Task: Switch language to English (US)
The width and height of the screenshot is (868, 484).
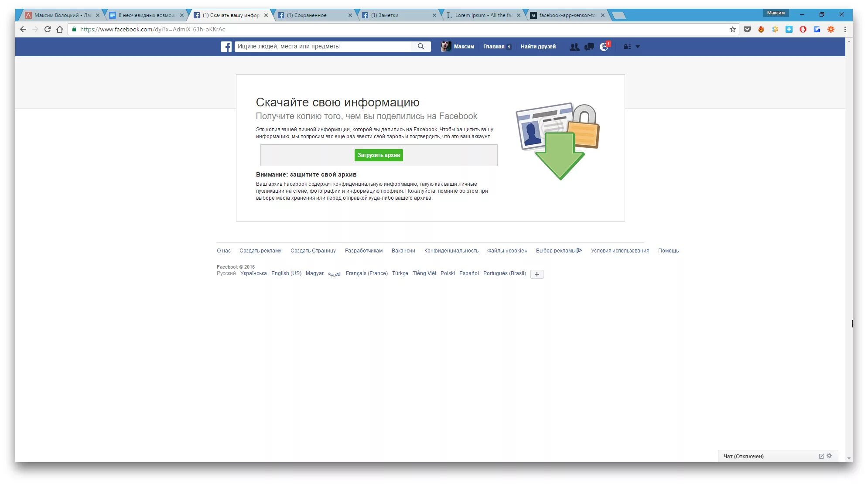Action: click(x=286, y=273)
